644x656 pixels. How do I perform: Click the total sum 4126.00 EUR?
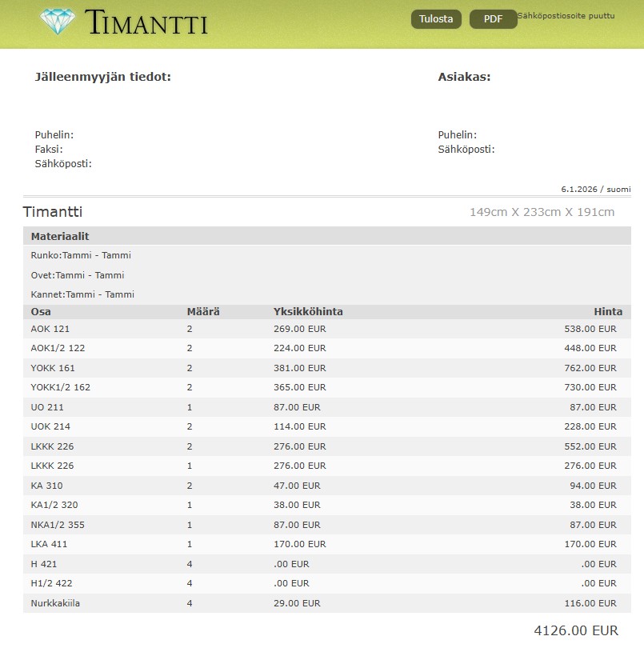[575, 630]
